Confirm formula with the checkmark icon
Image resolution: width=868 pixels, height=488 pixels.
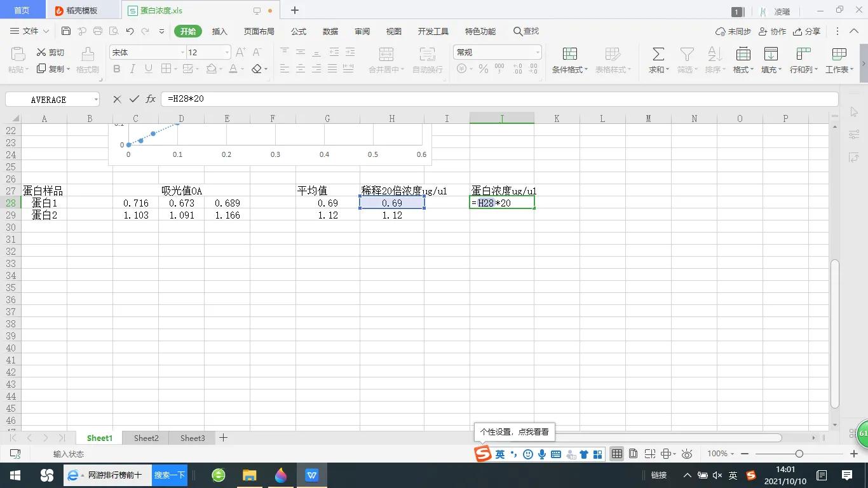[133, 99]
